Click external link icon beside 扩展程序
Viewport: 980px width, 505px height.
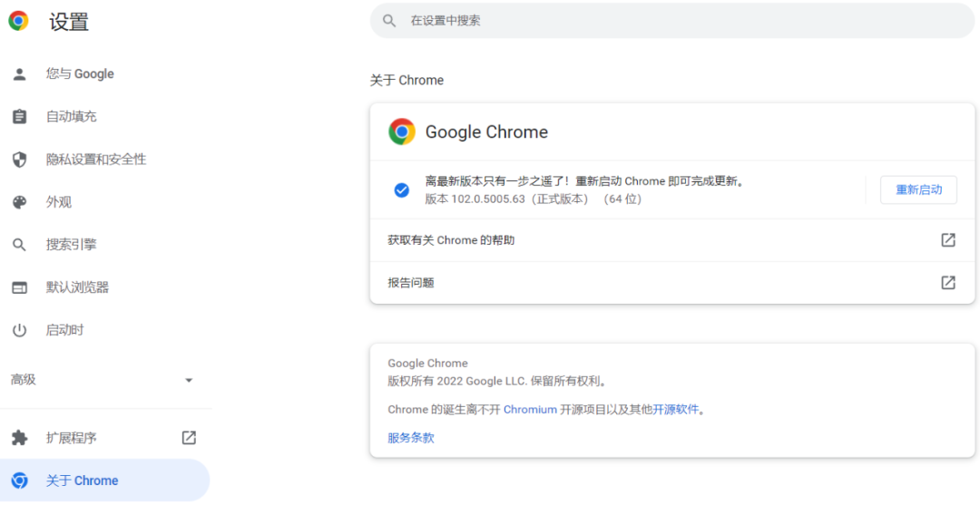coord(189,438)
